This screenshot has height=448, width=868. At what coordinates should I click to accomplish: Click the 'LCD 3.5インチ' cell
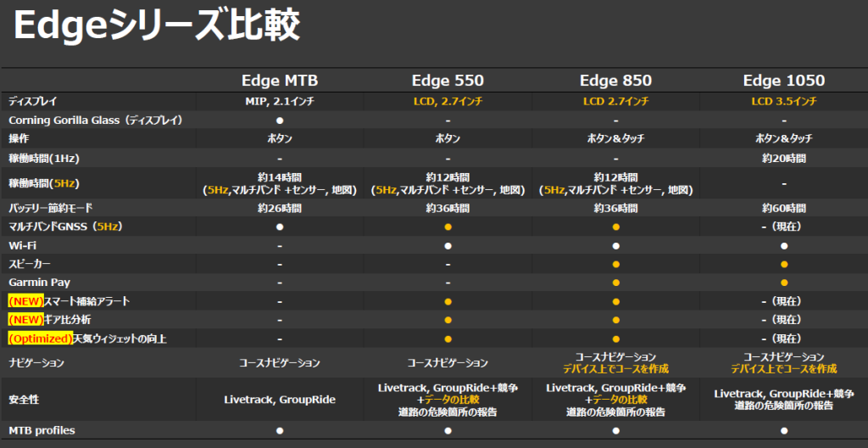click(784, 102)
